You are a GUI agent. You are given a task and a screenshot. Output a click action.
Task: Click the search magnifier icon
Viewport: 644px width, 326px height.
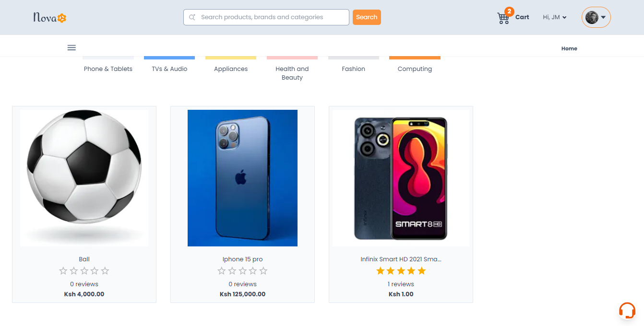(192, 17)
